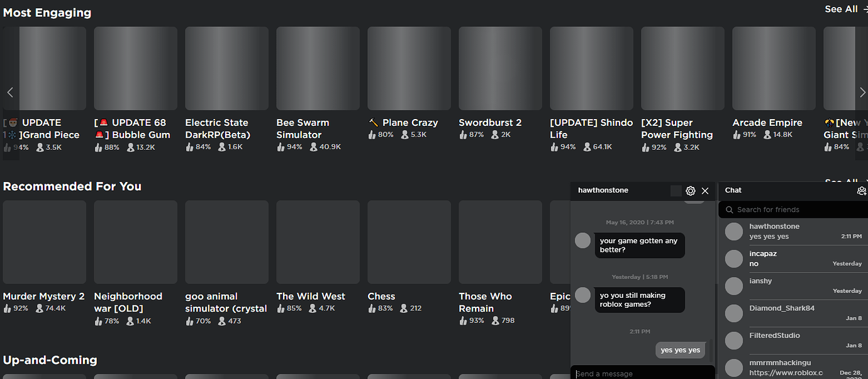
Task: Select thumbnail above [X2] Super Power Fighting
Action: [682, 69]
